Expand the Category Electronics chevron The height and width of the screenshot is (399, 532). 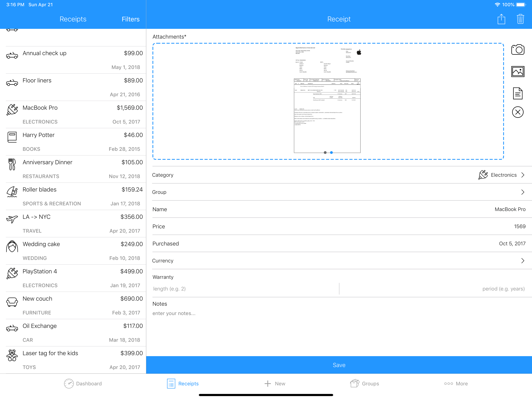[x=523, y=175]
